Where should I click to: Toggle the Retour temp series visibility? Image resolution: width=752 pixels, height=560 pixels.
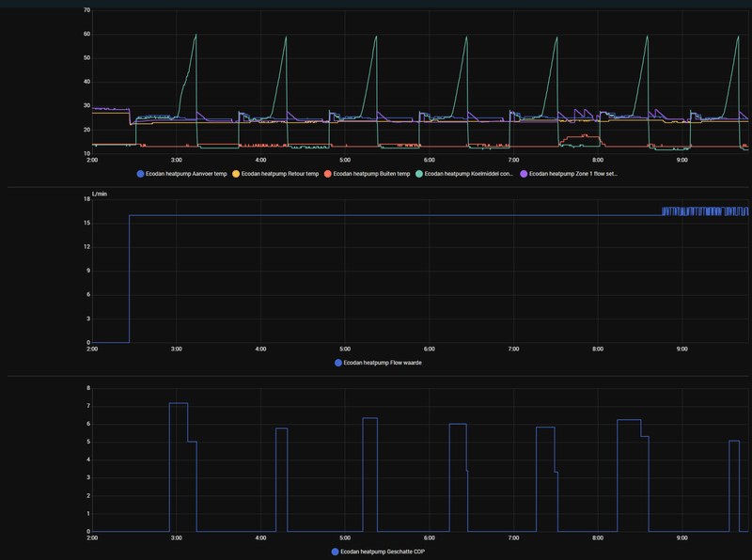[x=275, y=174]
